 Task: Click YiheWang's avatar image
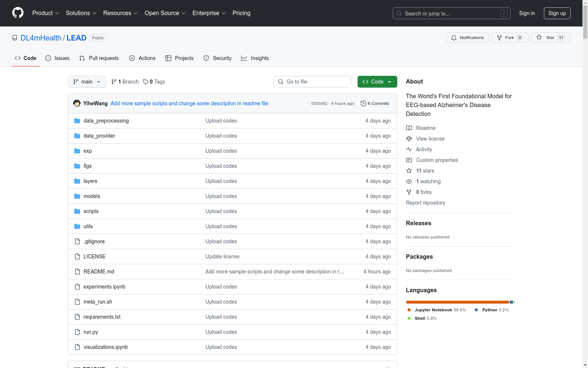pos(77,103)
